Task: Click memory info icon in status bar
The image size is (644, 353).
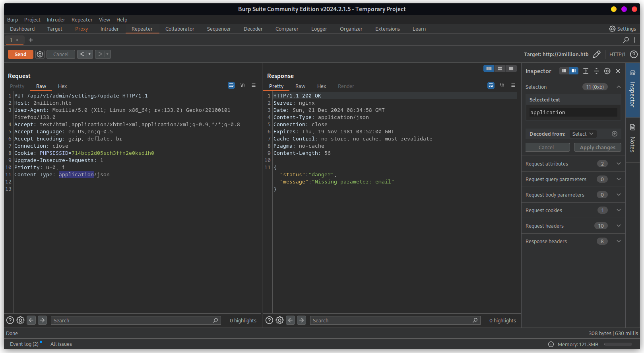Action: 551,344
